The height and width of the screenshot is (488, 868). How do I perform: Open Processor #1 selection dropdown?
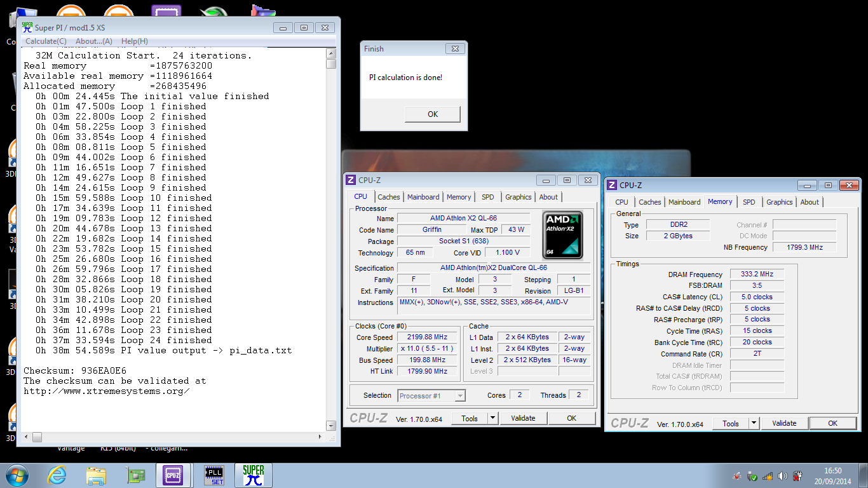[431, 396]
